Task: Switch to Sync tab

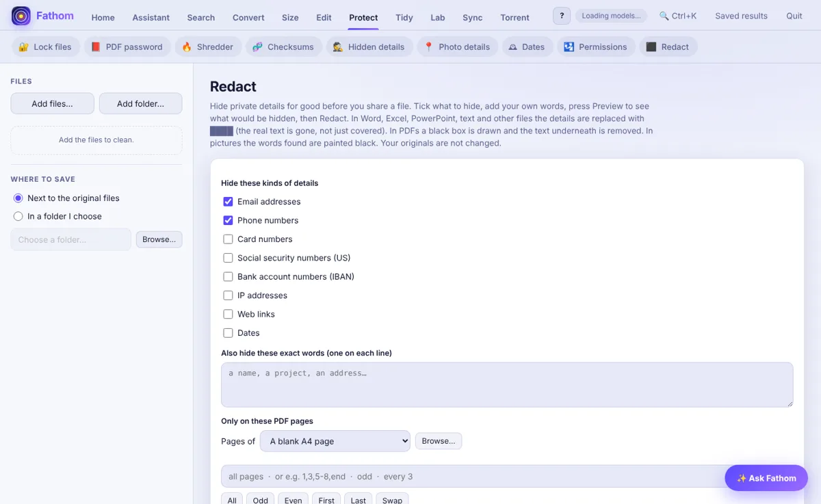Action: coord(473,18)
